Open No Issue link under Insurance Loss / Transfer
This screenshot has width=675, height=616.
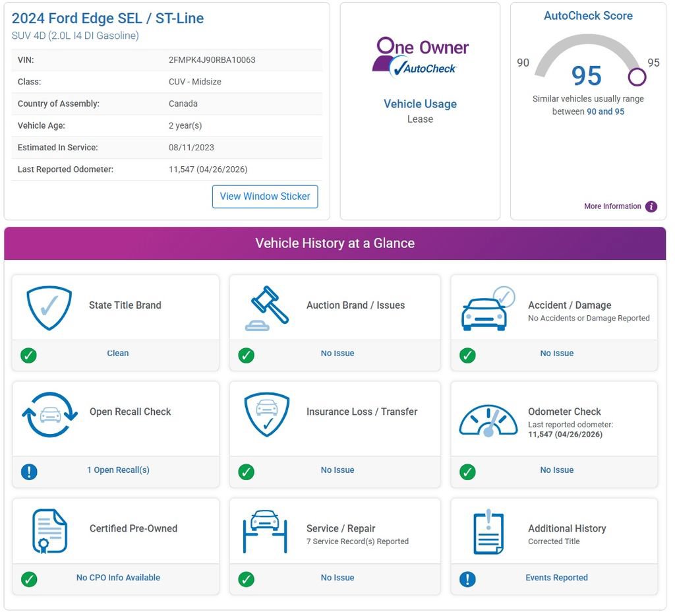click(x=337, y=470)
